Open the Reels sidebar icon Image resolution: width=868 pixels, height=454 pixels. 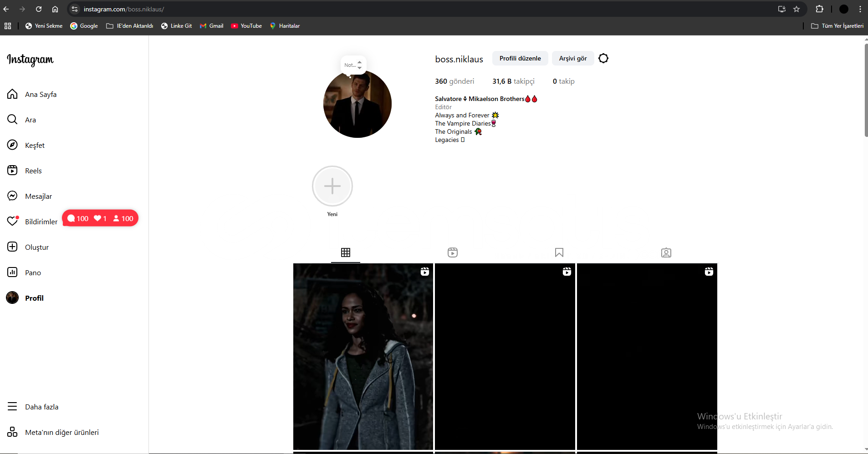(x=12, y=171)
